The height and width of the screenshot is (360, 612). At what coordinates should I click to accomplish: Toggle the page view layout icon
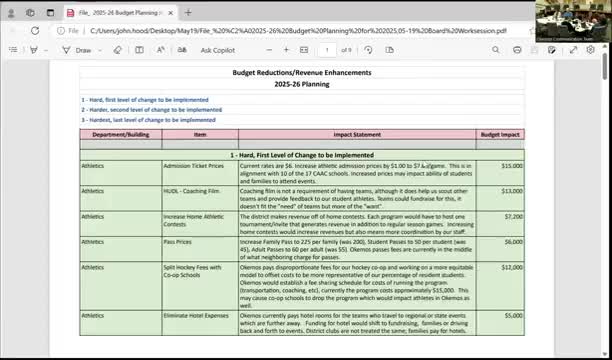click(x=139, y=50)
